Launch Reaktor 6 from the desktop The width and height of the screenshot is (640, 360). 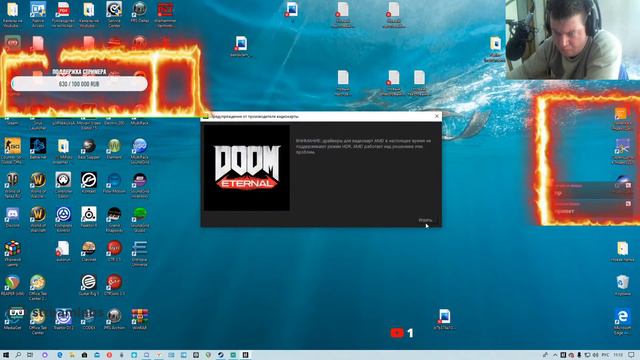(89, 217)
